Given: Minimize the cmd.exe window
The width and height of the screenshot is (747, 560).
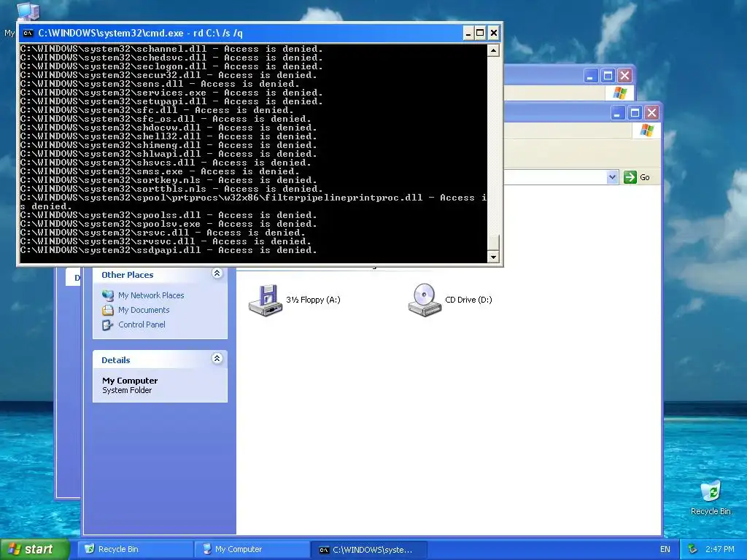Looking at the screenshot, I should click(468, 34).
